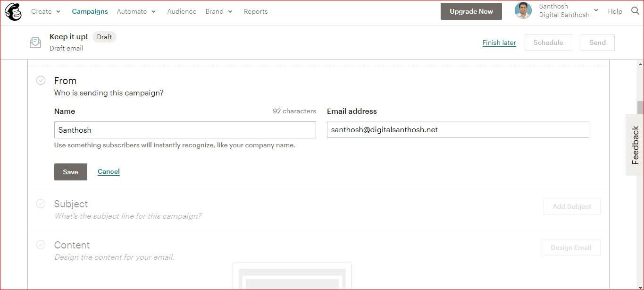The height and width of the screenshot is (290, 644).
Task: Open the Help link
Action: click(615, 11)
